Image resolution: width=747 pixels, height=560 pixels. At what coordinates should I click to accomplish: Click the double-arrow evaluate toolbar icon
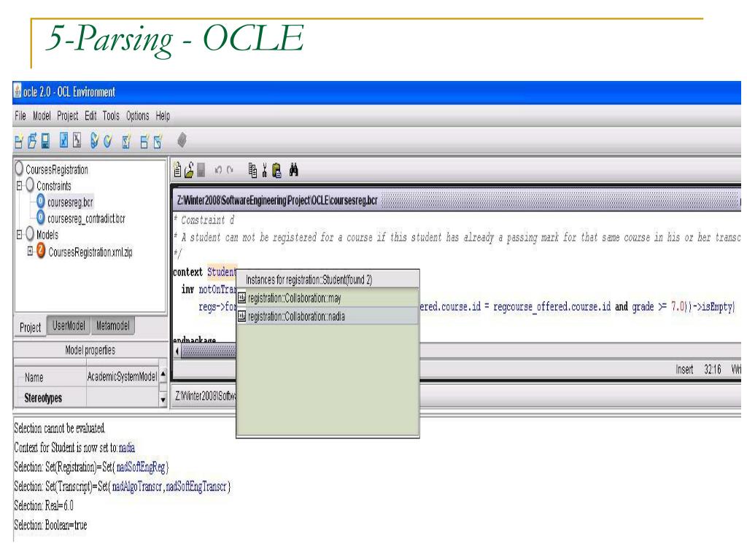click(94, 141)
